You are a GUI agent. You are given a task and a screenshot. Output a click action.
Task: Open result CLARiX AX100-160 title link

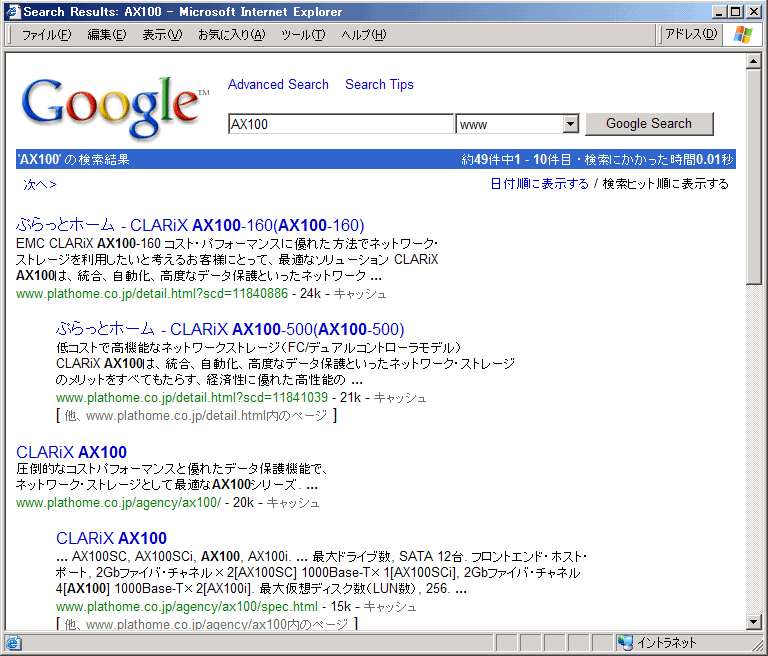(190, 225)
